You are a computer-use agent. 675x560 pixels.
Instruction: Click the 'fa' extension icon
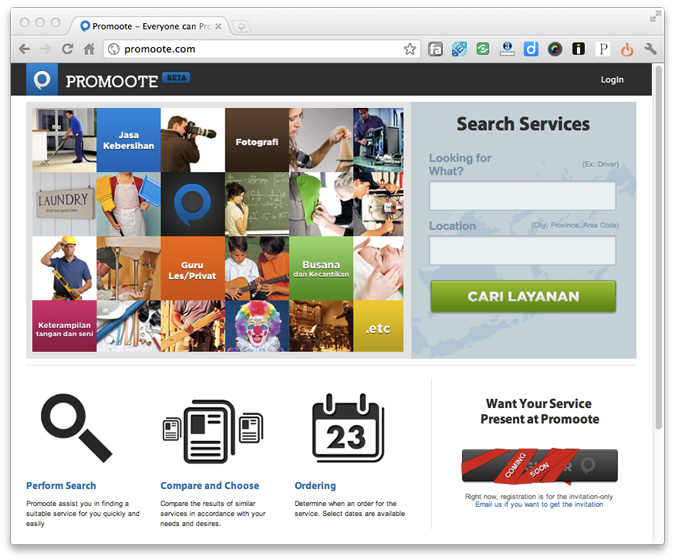435,49
